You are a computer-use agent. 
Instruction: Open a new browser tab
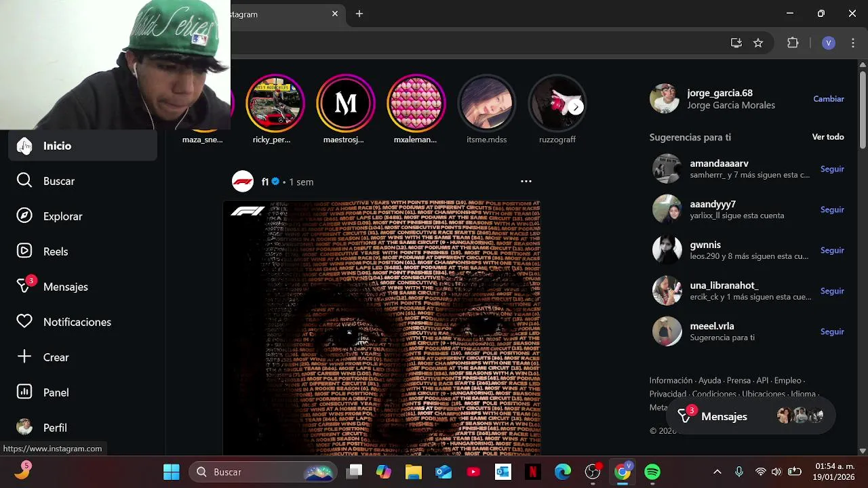click(x=359, y=14)
